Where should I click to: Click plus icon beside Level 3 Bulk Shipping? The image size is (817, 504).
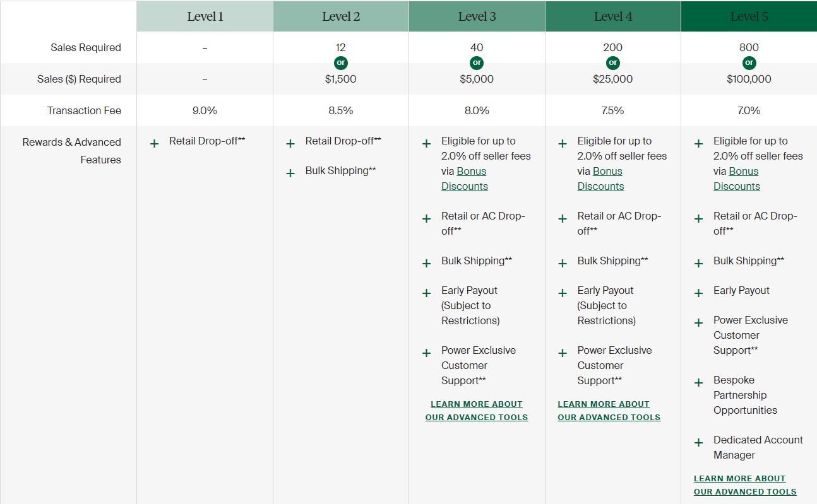click(x=426, y=264)
